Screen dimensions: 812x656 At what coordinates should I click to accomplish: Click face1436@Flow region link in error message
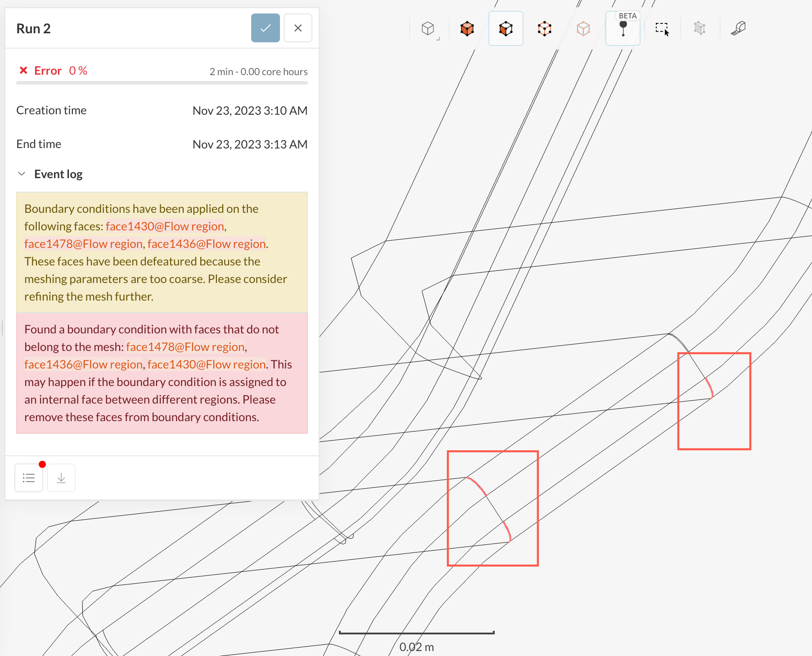point(83,364)
